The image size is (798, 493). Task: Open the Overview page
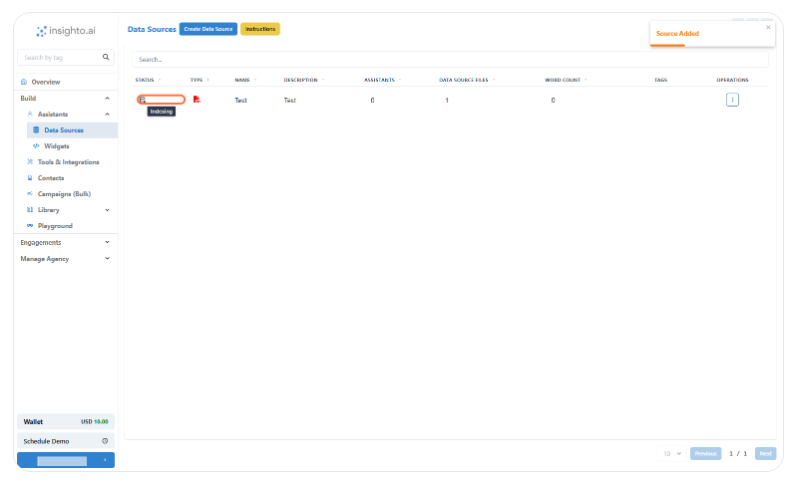tap(46, 82)
